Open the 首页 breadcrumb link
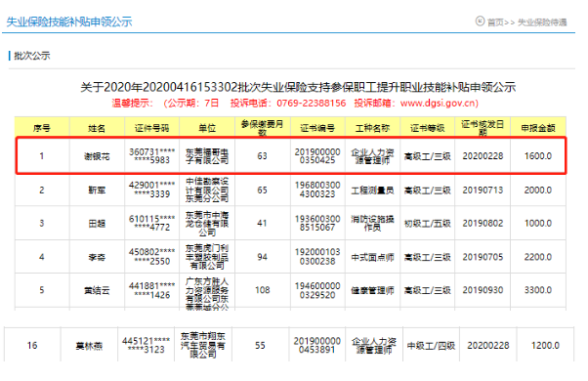 [495, 22]
